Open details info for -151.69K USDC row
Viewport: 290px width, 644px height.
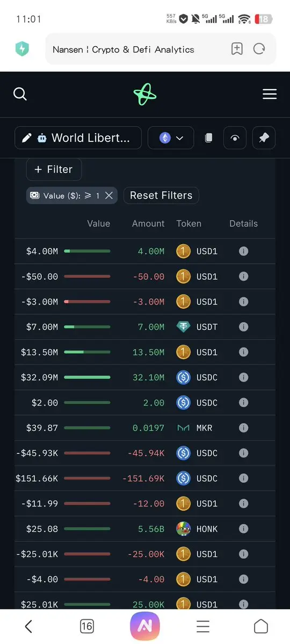[x=244, y=479]
